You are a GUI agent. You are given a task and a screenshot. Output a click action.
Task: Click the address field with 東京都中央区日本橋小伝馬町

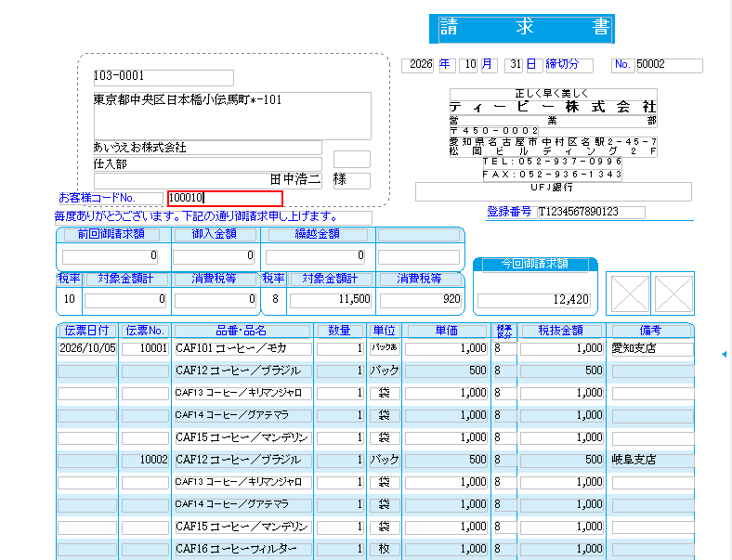tap(232, 115)
